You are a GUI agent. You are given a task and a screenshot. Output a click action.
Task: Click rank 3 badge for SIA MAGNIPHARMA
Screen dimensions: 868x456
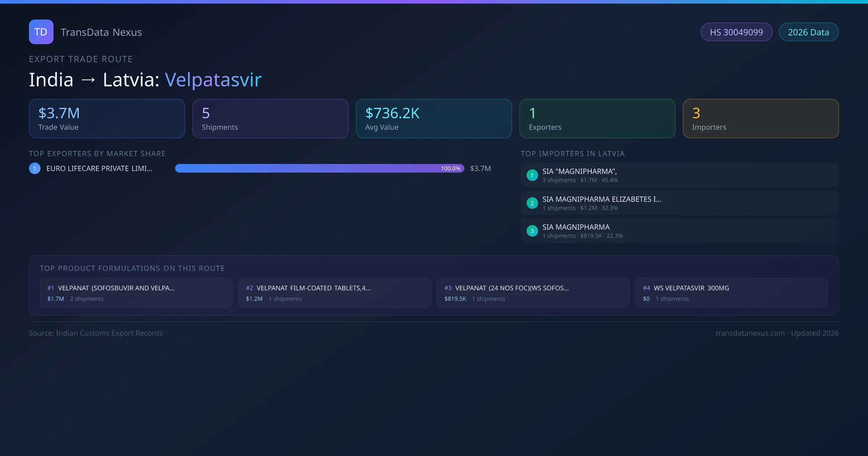click(532, 231)
